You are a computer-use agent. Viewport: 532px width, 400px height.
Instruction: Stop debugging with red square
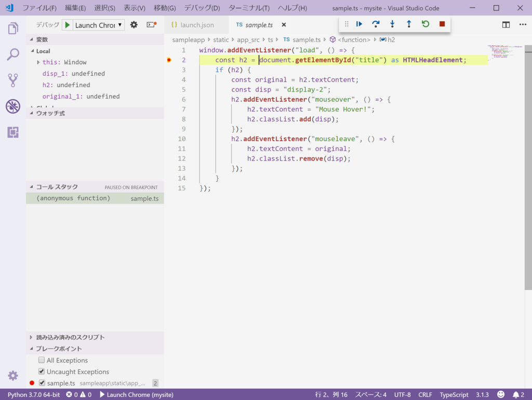pos(442,24)
